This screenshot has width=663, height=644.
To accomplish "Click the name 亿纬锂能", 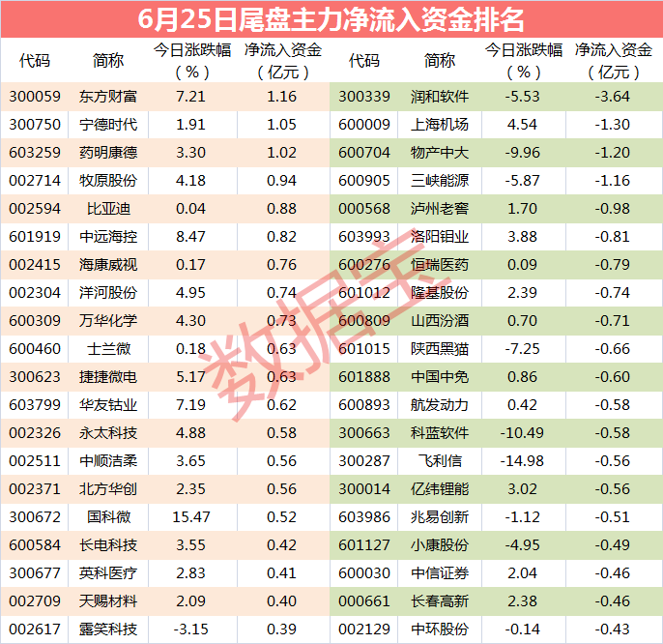I will coord(440,488).
